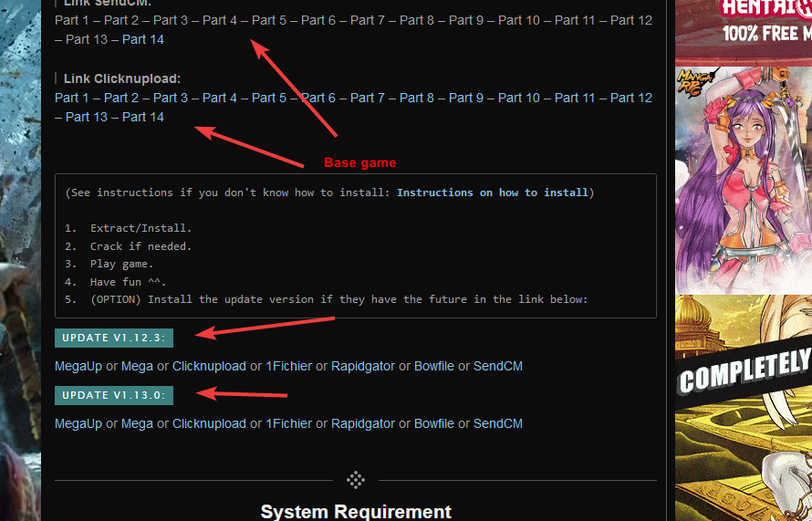Click the Link Clicknupload heading
The width and height of the screenshot is (812, 521).
(x=122, y=78)
